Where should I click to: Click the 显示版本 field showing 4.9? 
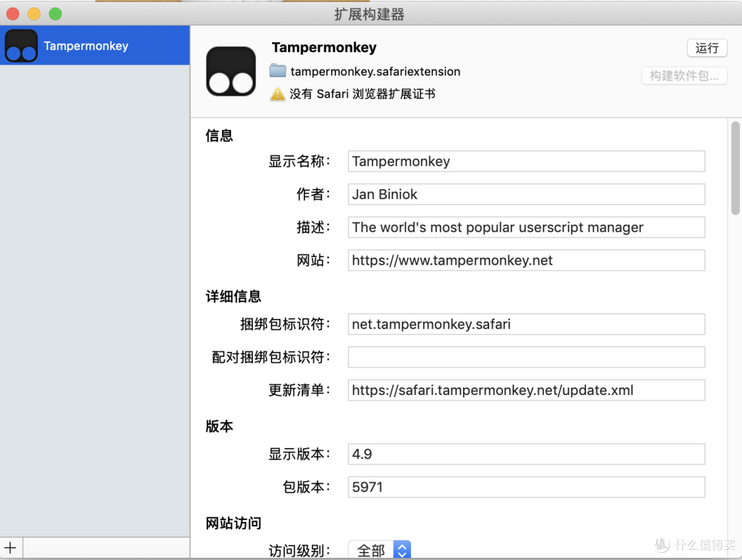[526, 454]
